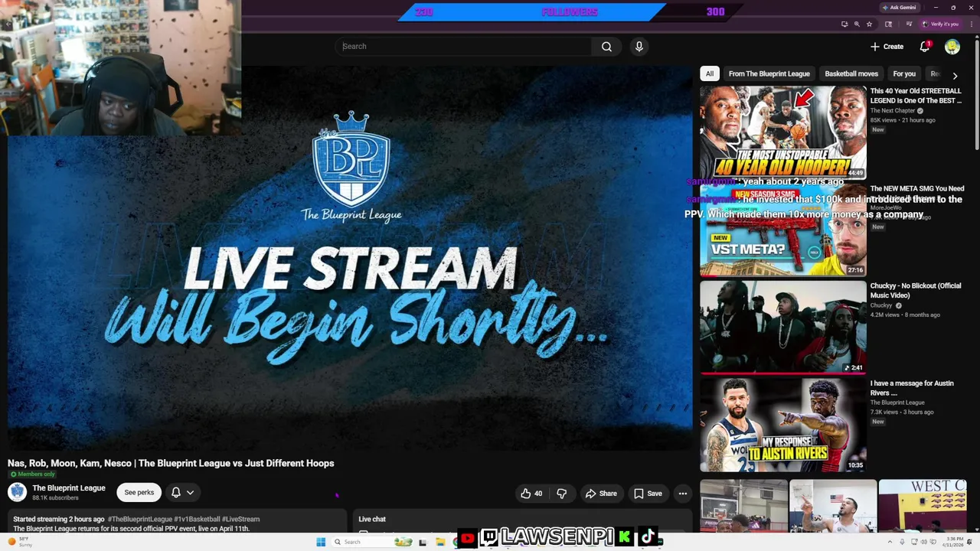This screenshot has height=551, width=980.
Task: Open 'I have a message for Austin Rivers' title
Action: [912, 388]
